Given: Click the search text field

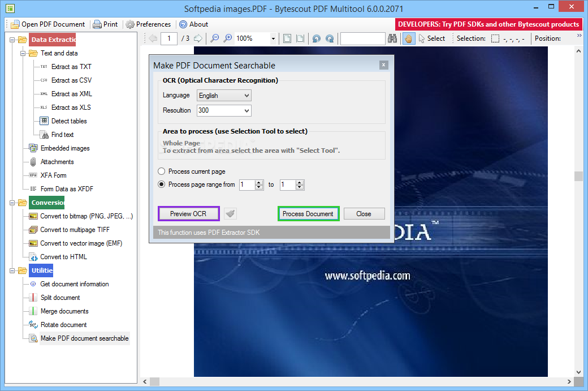Looking at the screenshot, I should 362,38.
